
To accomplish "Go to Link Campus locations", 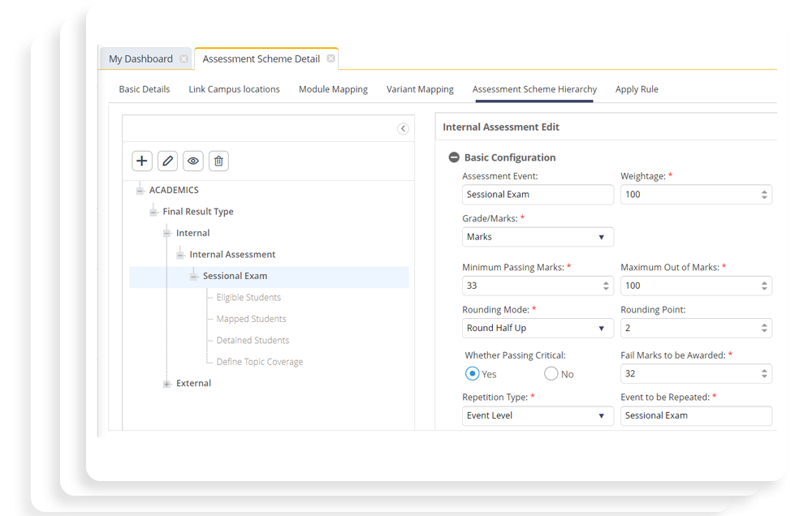I will point(234,89).
